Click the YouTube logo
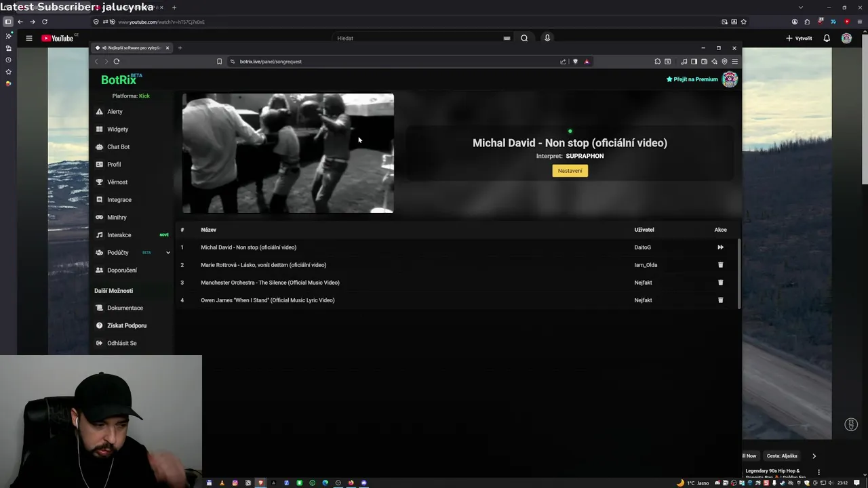This screenshot has height=488, width=868. pos(58,38)
